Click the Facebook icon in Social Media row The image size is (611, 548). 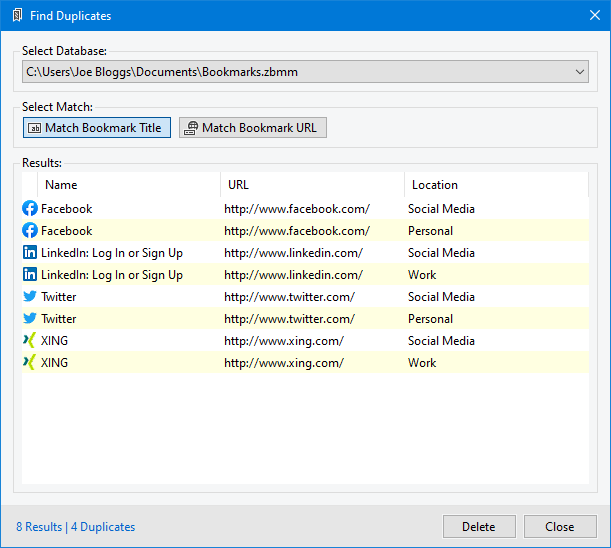pos(30,209)
